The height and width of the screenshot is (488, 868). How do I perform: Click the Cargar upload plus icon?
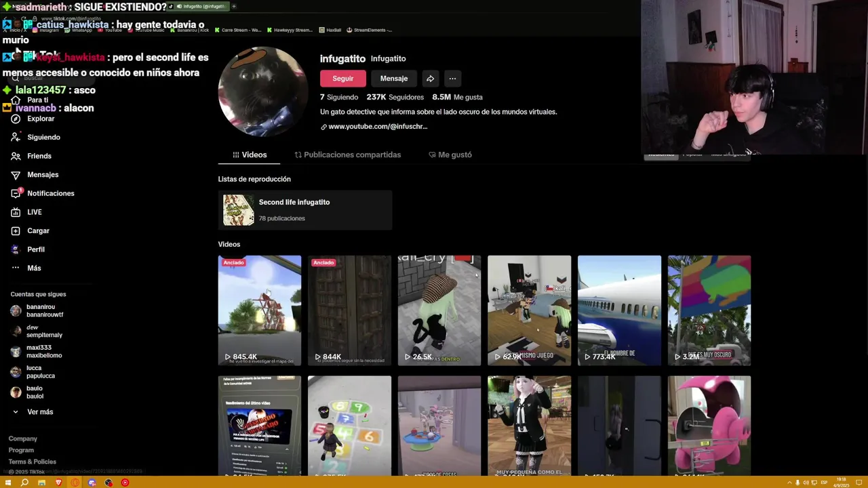16,230
